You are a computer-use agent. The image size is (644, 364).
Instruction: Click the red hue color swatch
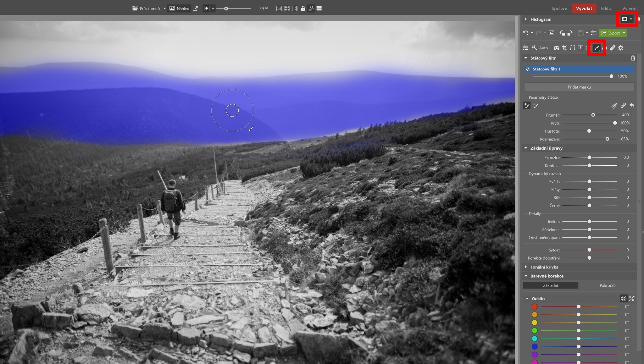tap(535, 306)
